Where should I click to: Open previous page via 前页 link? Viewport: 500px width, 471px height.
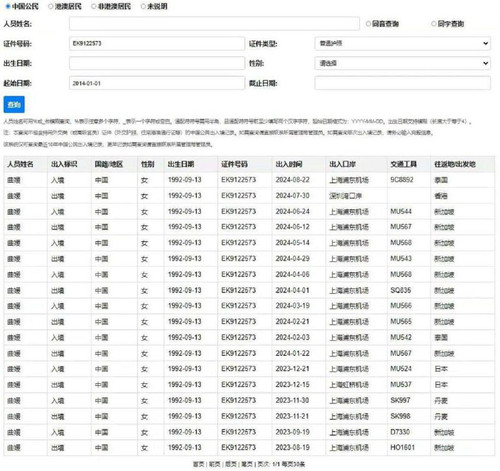coord(215,464)
